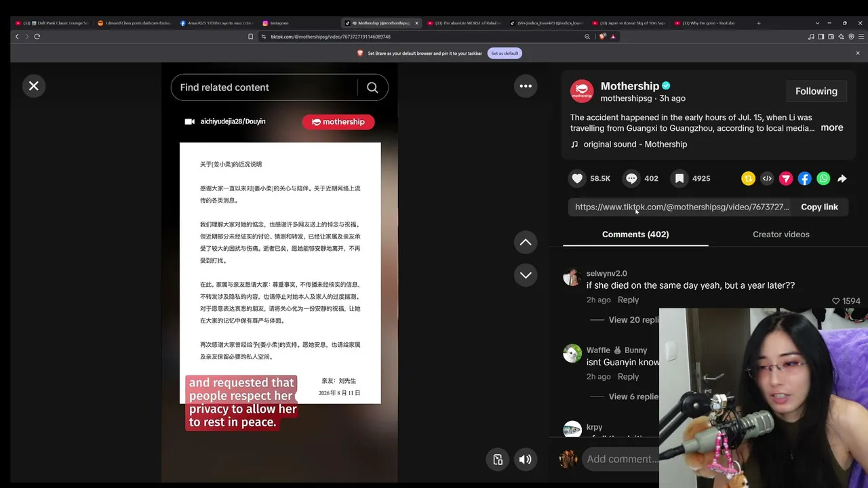Reply to Waffle Bunny's comment
868x488 pixels.
(x=628, y=376)
